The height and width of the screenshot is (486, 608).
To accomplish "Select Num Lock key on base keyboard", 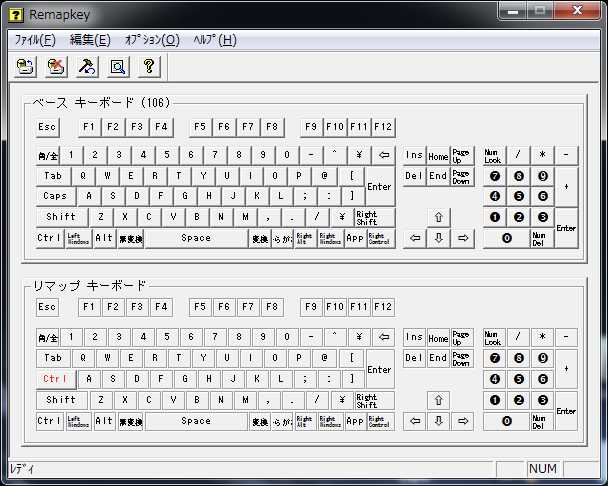I will [x=494, y=156].
